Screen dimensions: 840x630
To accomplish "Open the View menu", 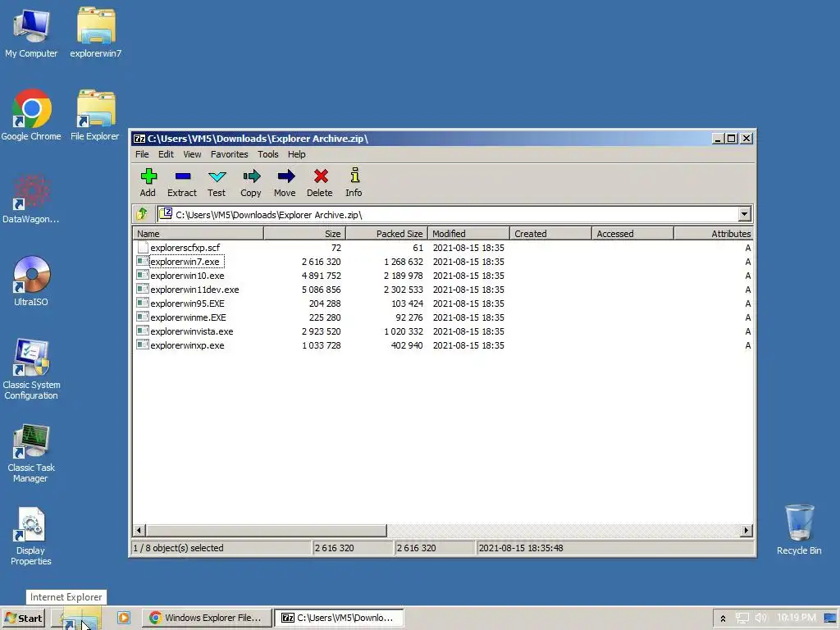I will pyautogui.click(x=192, y=154).
